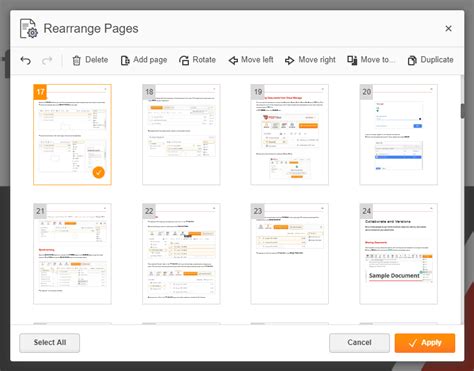
Task: Open the Move to... option
Action: click(x=371, y=60)
